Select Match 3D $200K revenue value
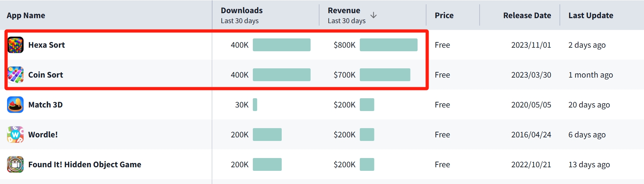The image size is (644, 184). [x=344, y=105]
